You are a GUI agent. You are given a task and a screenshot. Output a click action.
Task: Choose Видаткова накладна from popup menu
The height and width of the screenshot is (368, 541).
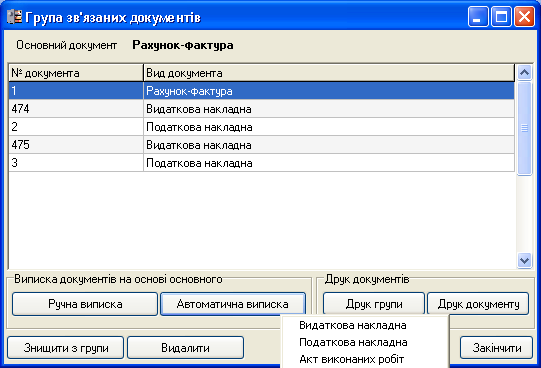coord(353,325)
